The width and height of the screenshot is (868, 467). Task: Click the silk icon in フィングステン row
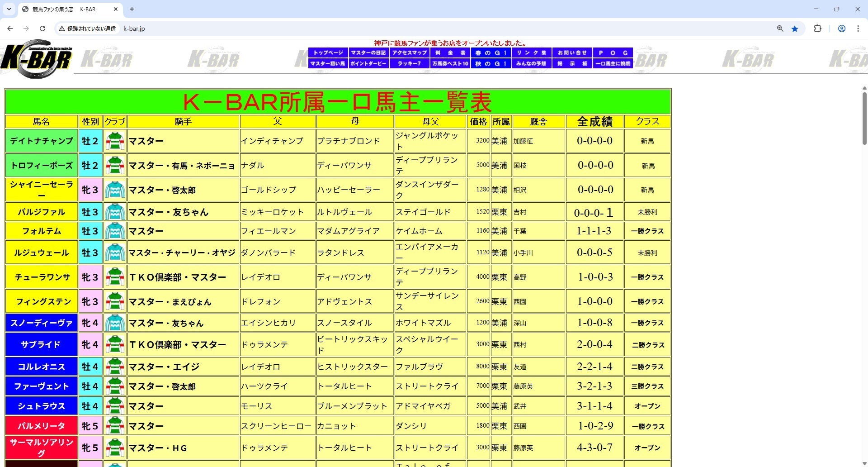coord(115,301)
